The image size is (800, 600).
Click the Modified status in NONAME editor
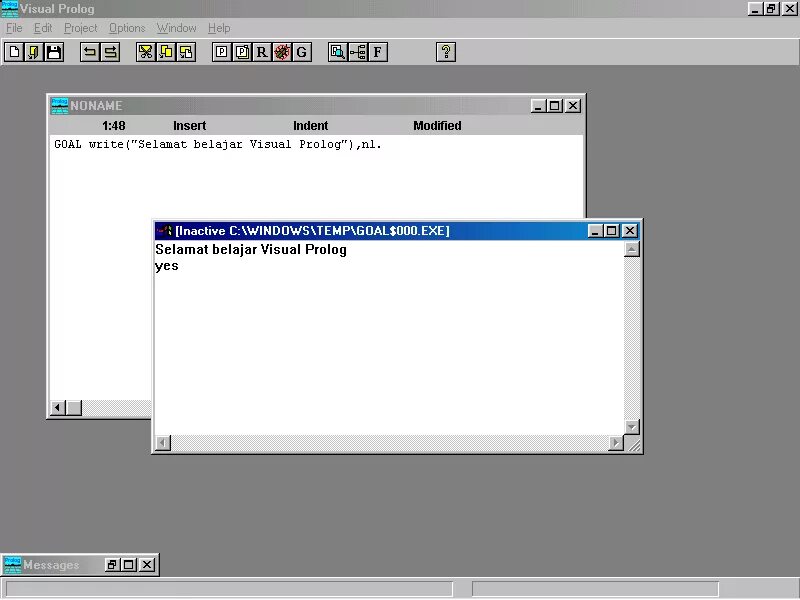(x=437, y=126)
